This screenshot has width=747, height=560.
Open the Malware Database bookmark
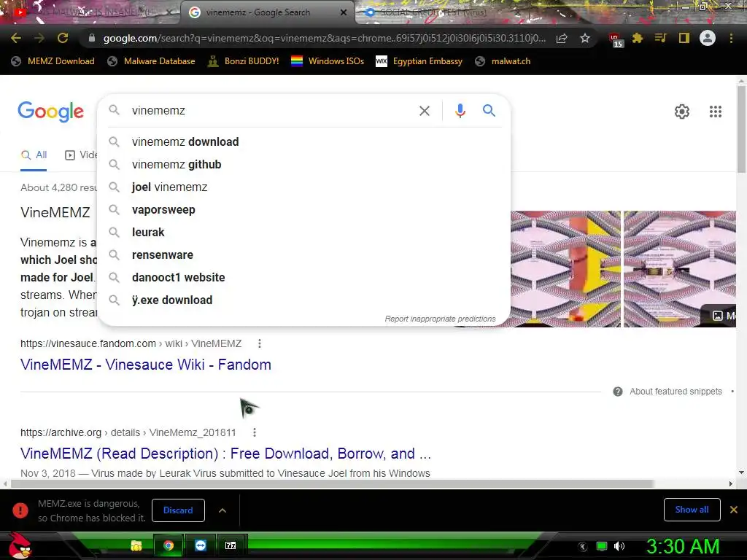pos(151,61)
